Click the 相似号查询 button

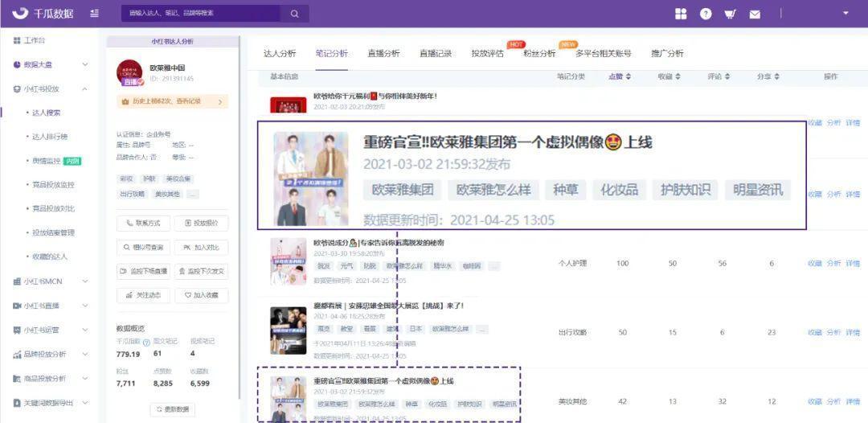pyautogui.click(x=143, y=248)
